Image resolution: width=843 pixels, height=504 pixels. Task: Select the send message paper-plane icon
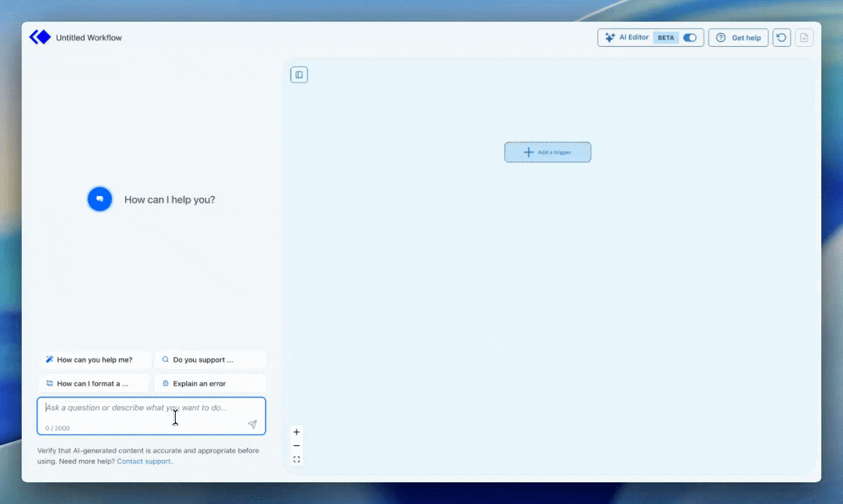252,424
